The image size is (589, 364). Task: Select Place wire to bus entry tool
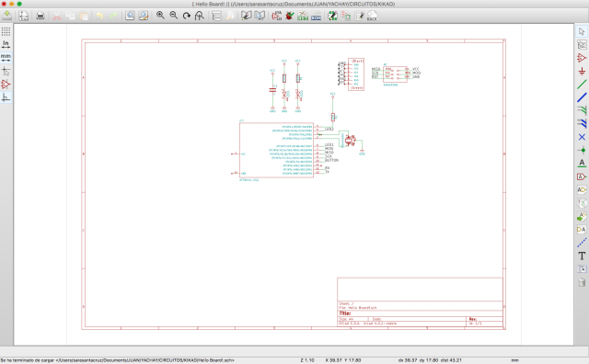tap(582, 110)
